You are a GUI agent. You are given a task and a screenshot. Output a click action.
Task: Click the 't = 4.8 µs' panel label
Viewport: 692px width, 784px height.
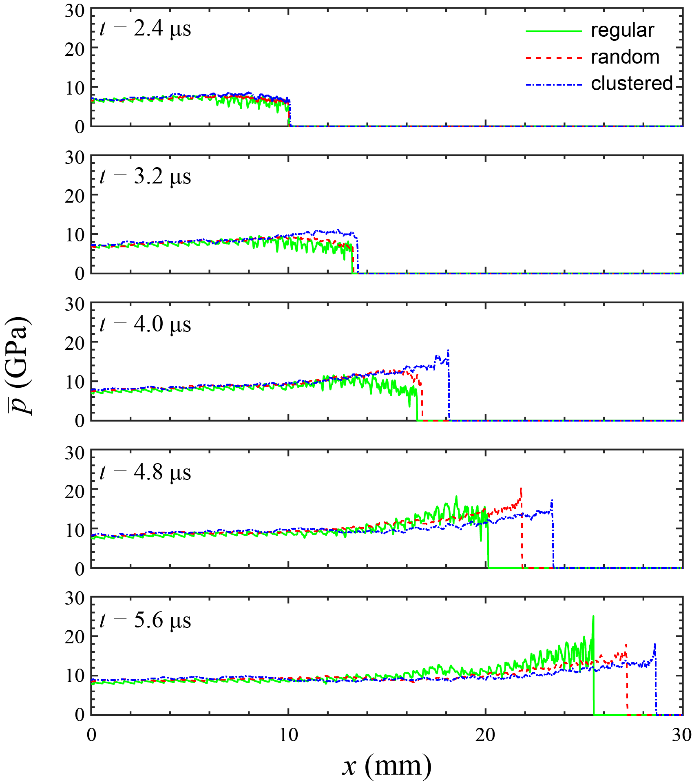[x=145, y=473]
